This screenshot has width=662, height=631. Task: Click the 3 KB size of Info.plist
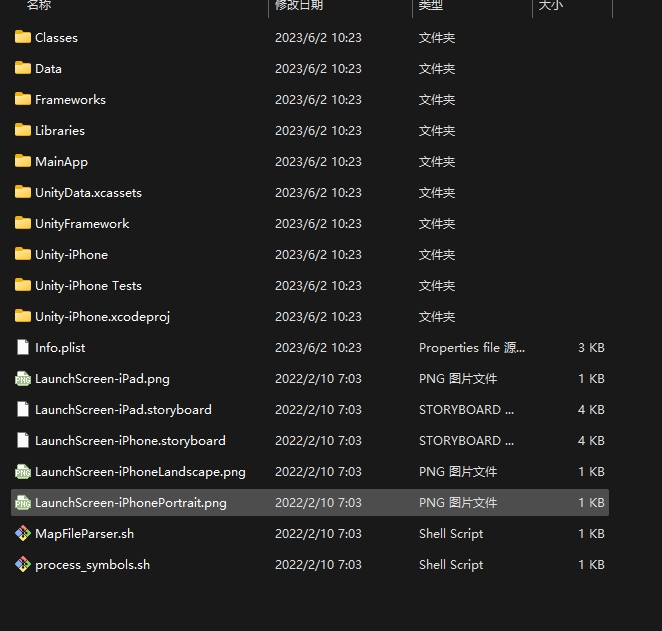click(x=591, y=348)
